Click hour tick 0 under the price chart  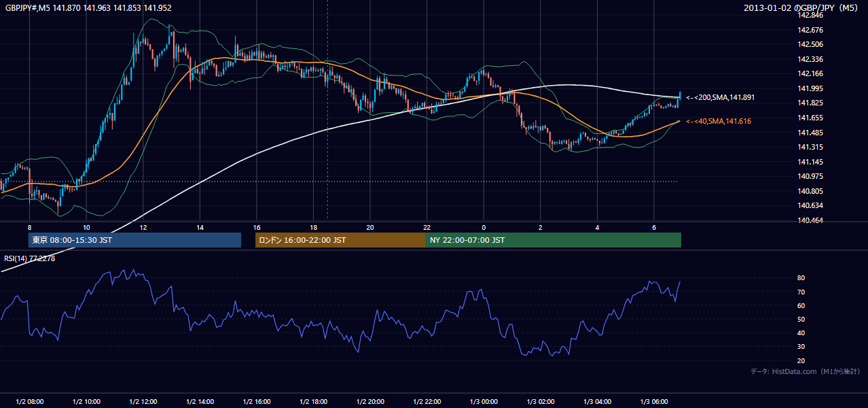coord(484,227)
